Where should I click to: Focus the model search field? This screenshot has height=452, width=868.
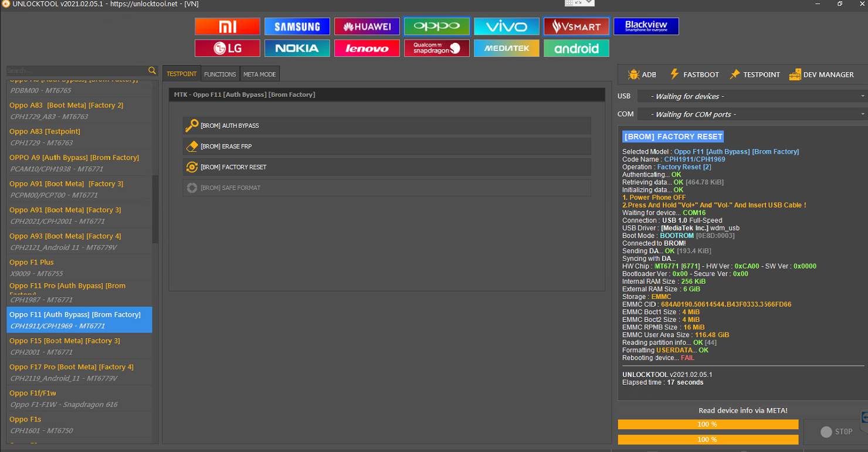(x=77, y=70)
